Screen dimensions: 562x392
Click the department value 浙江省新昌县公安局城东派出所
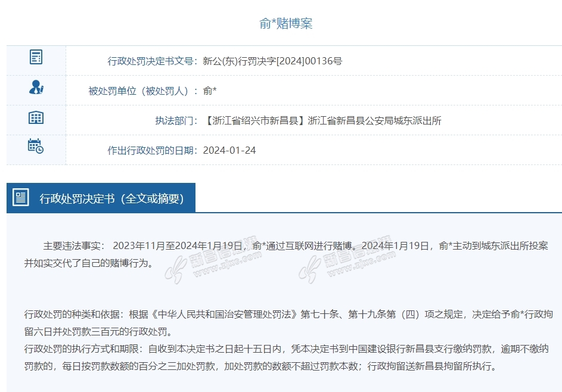(x=374, y=120)
